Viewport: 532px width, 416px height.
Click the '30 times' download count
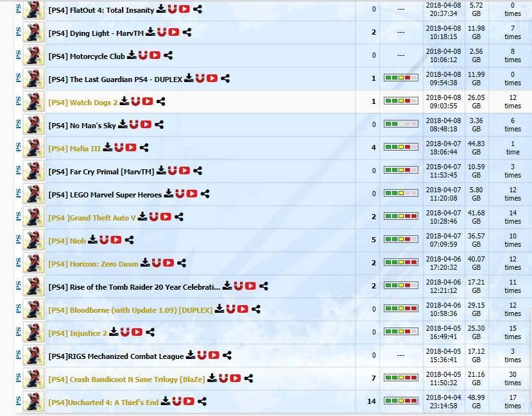[x=513, y=378]
